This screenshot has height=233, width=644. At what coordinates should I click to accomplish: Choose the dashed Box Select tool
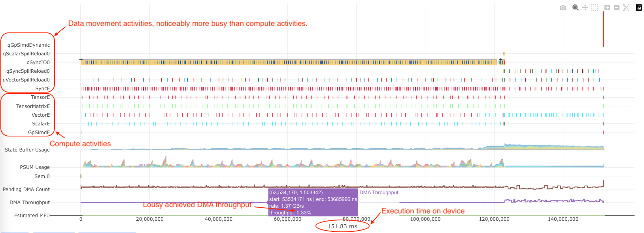[595, 8]
